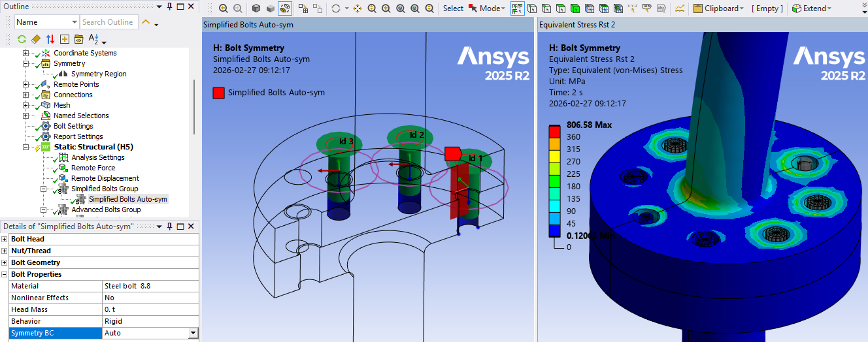Open the Name filter combo box
This screenshot has height=342, width=868.
click(73, 22)
